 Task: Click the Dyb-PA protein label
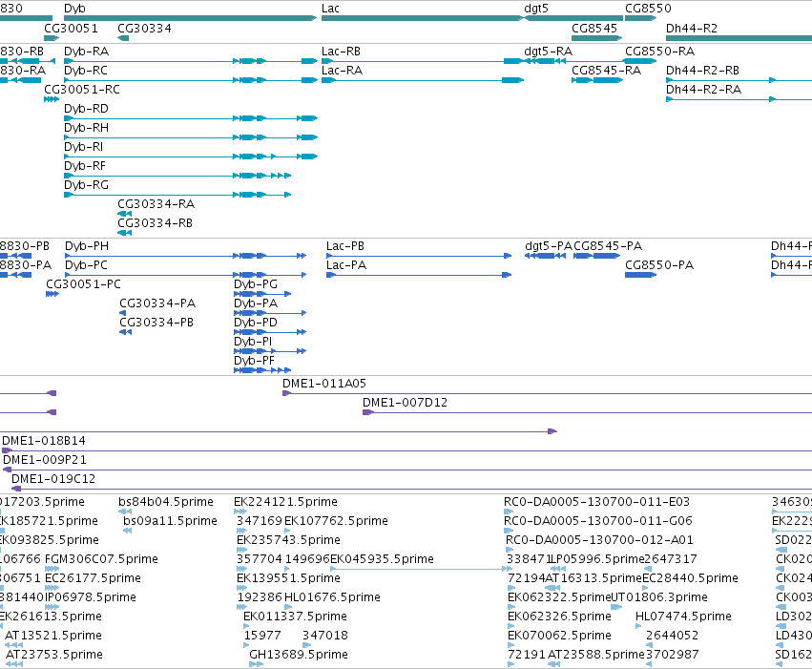point(256,303)
